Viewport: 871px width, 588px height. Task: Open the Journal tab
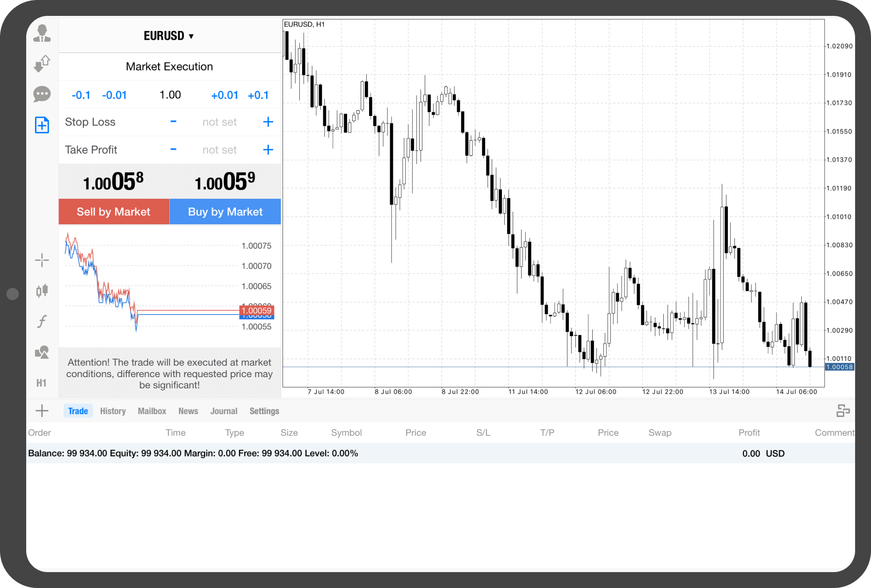[x=224, y=411]
